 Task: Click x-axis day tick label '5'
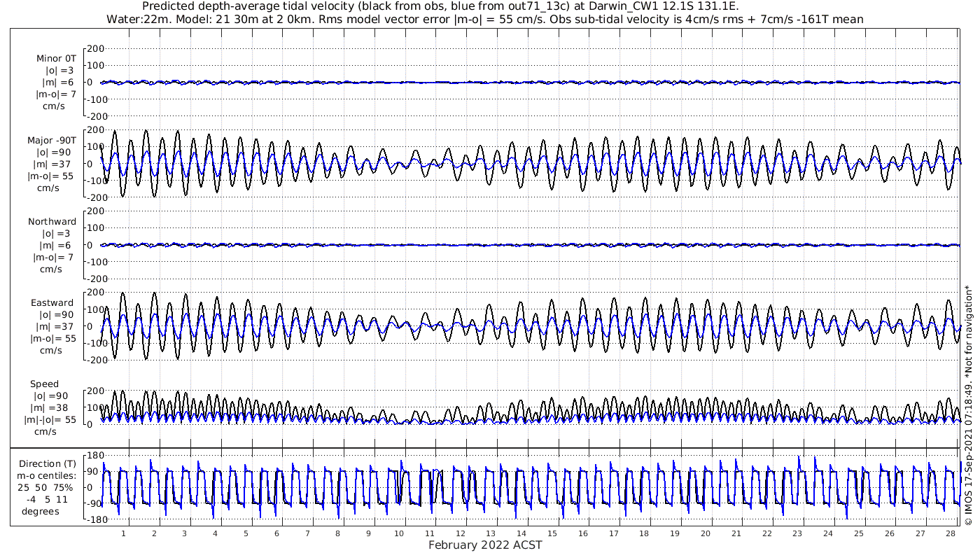246,533
